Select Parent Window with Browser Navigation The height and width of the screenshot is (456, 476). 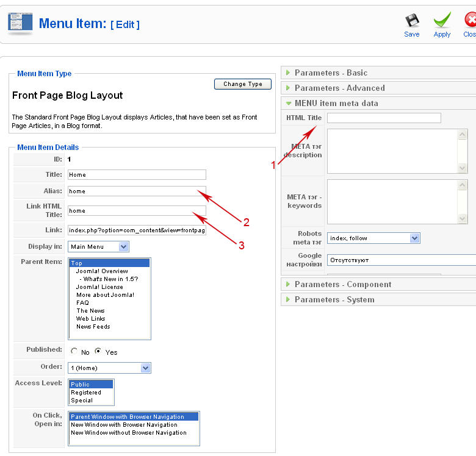(134, 416)
